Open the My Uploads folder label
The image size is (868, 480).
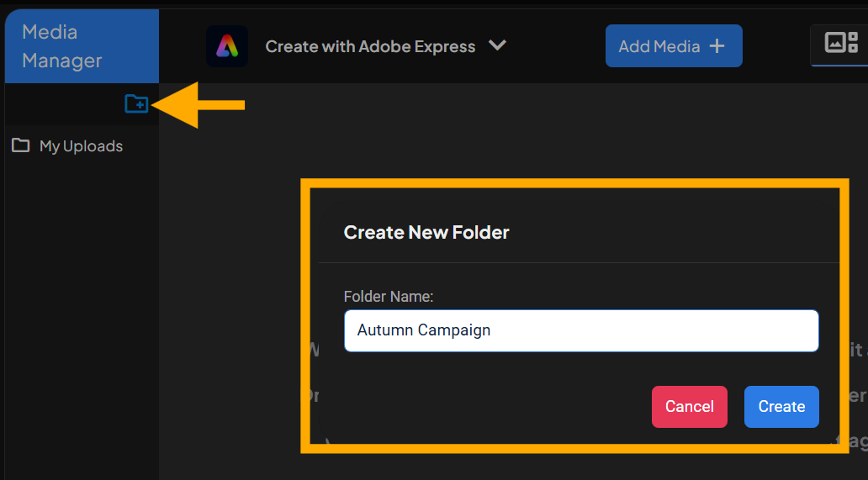point(81,146)
